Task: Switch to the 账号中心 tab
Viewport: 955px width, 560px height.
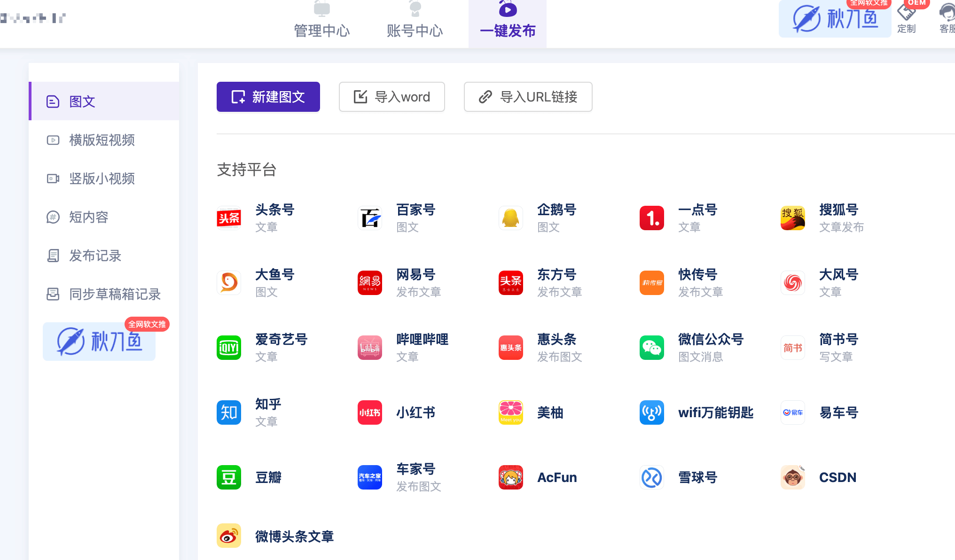Action: 415,31
